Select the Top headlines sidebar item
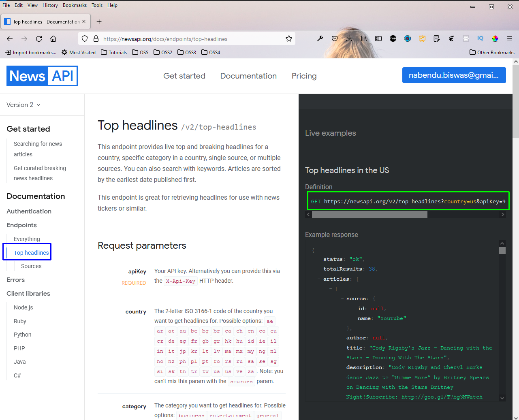 [x=31, y=253]
